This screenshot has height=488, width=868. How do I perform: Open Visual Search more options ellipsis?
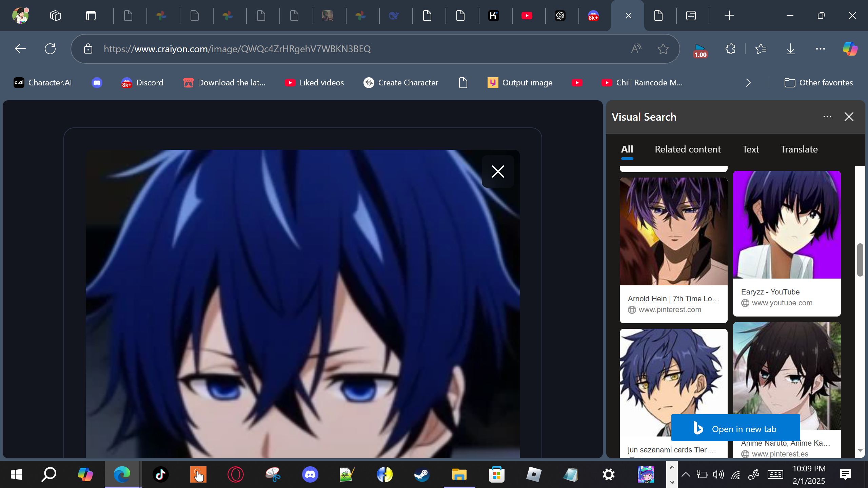(827, 117)
